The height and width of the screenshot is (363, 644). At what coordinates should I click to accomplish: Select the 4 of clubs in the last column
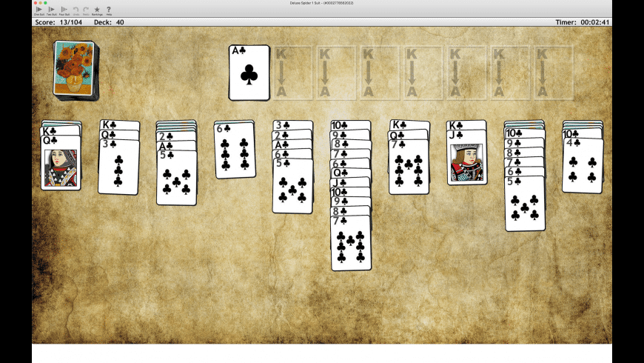coord(583,166)
